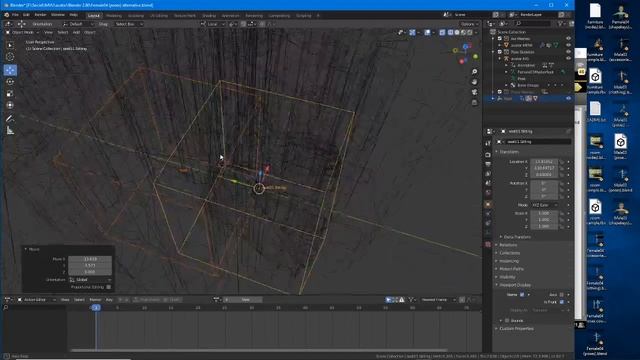Select the Measure tool
This screenshot has width=640, height=360.
click(x=10, y=131)
